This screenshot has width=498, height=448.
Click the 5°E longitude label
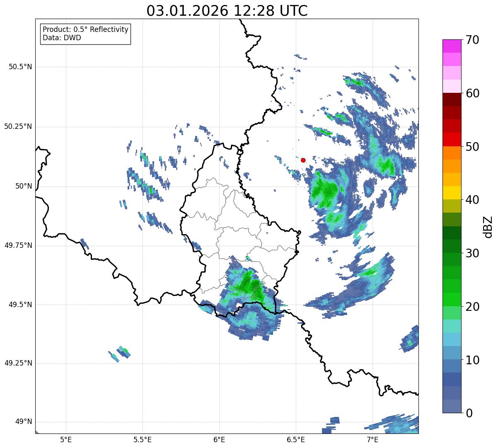pyautogui.click(x=66, y=439)
